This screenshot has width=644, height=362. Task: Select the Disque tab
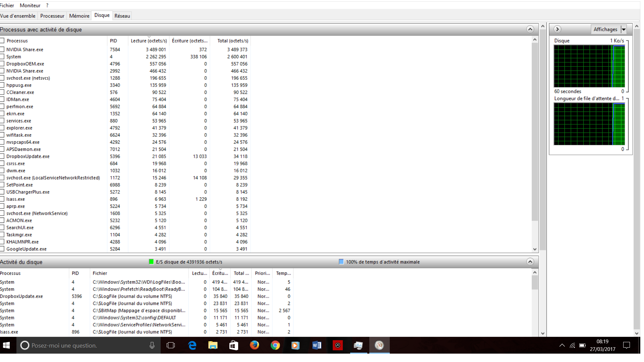(x=102, y=15)
